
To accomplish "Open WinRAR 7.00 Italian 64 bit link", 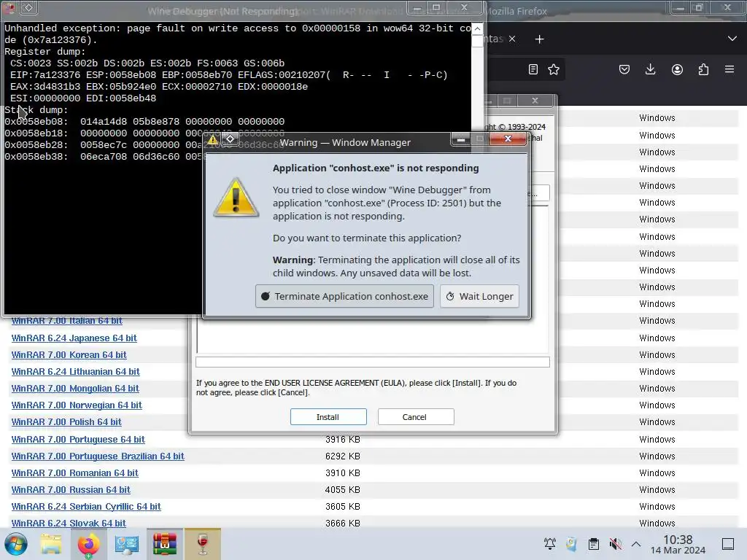I will pyautogui.click(x=66, y=321).
